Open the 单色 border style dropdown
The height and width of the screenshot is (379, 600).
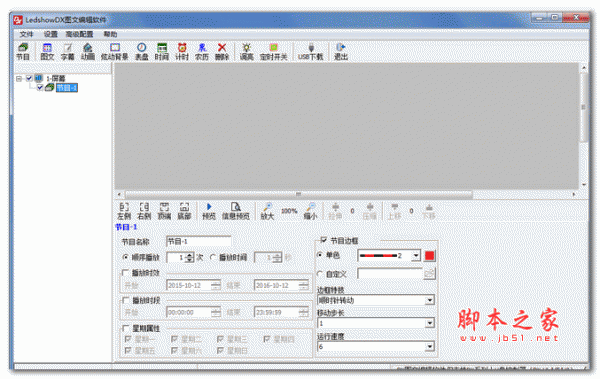click(416, 256)
